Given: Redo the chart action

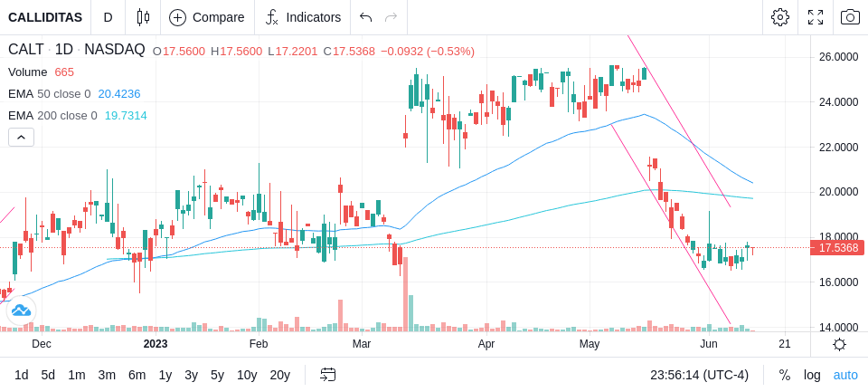Looking at the screenshot, I should coord(392,17).
